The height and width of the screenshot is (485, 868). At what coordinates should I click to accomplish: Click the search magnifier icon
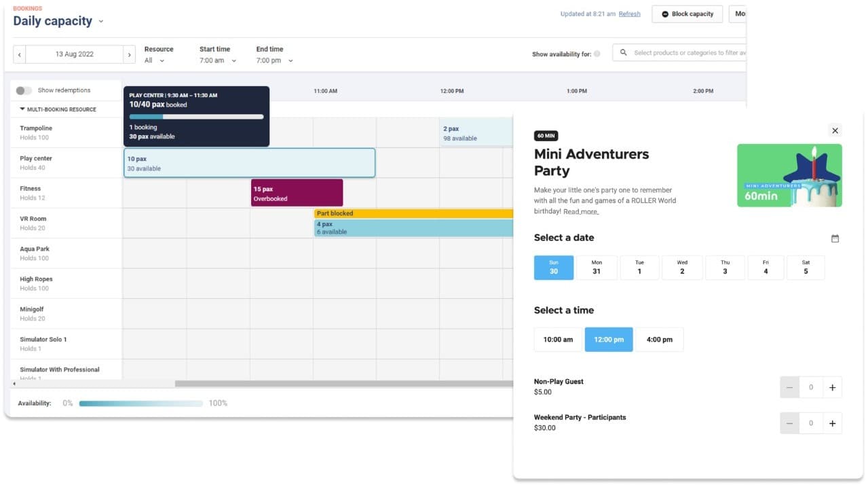pyautogui.click(x=624, y=52)
